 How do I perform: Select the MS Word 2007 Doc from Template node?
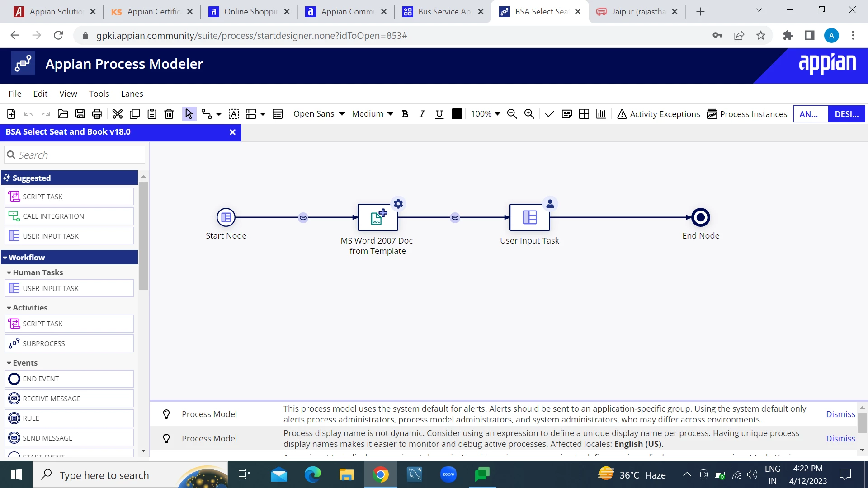pyautogui.click(x=378, y=217)
